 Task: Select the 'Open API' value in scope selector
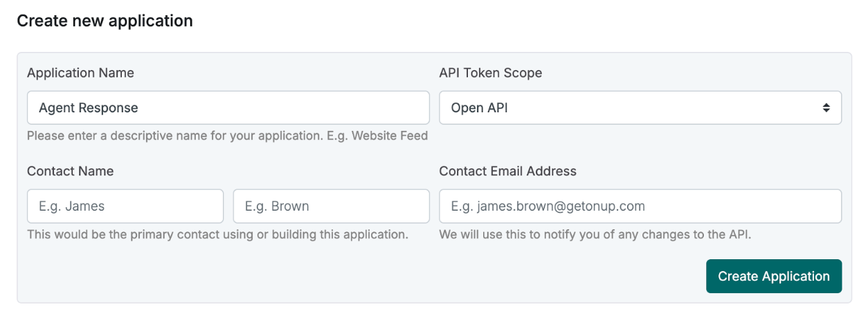coord(480,108)
